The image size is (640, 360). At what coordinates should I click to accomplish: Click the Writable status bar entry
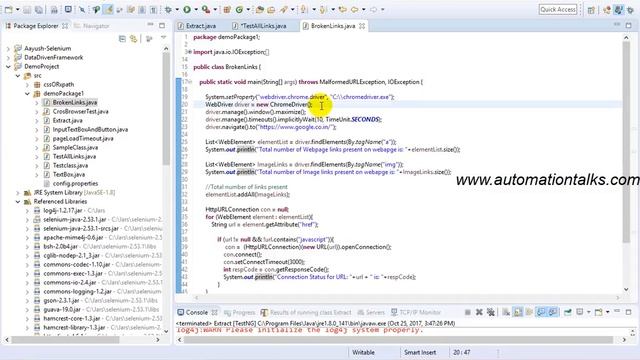point(363,352)
